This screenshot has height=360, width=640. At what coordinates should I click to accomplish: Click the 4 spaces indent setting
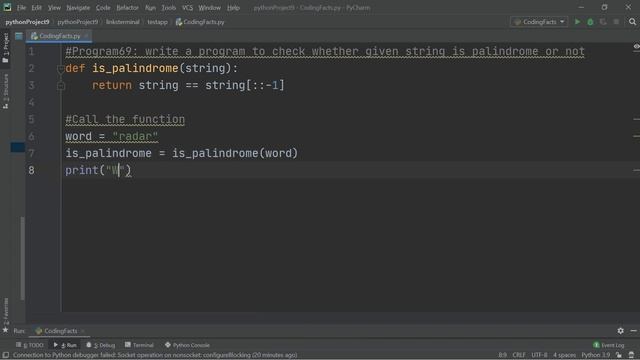pos(564,355)
